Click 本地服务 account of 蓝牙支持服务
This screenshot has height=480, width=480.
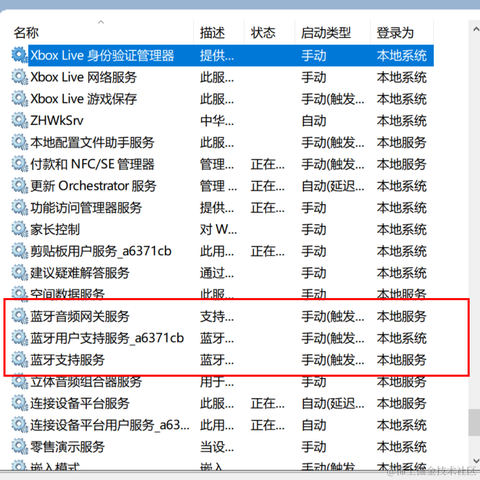(402, 360)
